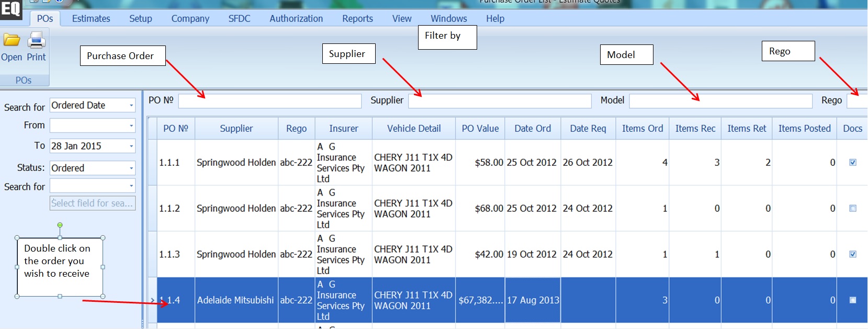This screenshot has height=329, width=868.
Task: Click the Adelaide Mitsubishi supplier cell
Action: click(x=236, y=300)
